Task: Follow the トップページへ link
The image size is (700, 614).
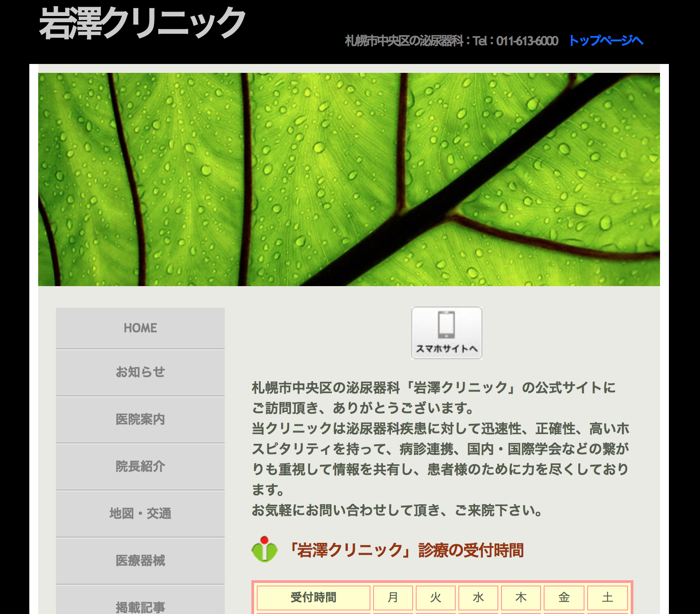Action: 606,40
